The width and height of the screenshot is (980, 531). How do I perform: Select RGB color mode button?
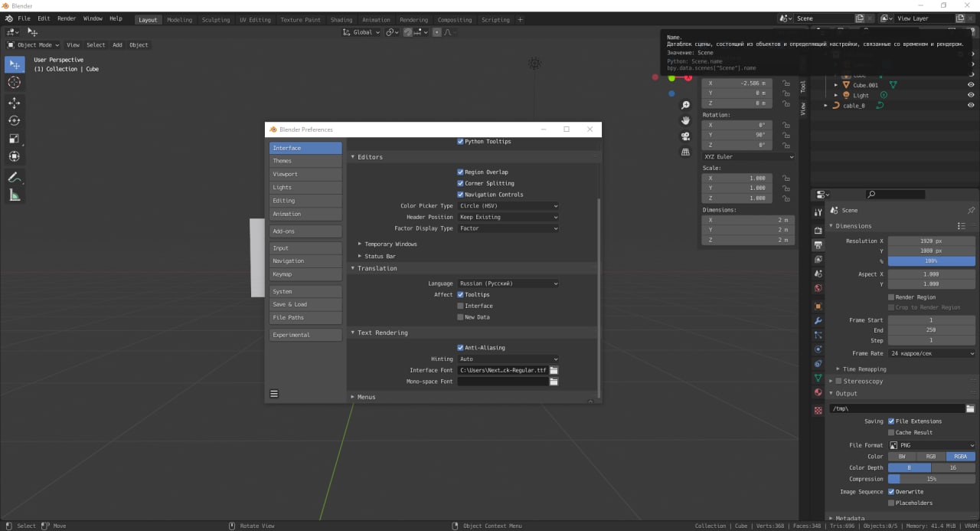pyautogui.click(x=931, y=457)
